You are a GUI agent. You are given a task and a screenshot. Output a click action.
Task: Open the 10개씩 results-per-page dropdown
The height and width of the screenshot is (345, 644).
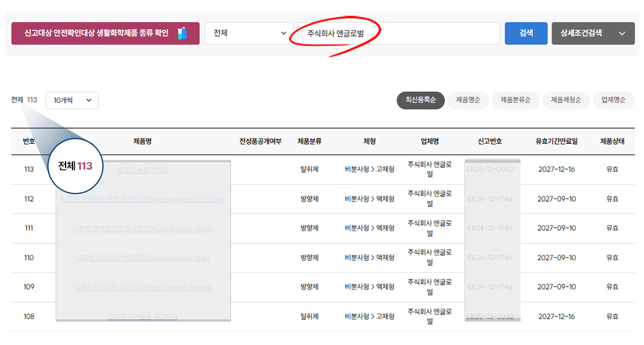click(x=72, y=100)
